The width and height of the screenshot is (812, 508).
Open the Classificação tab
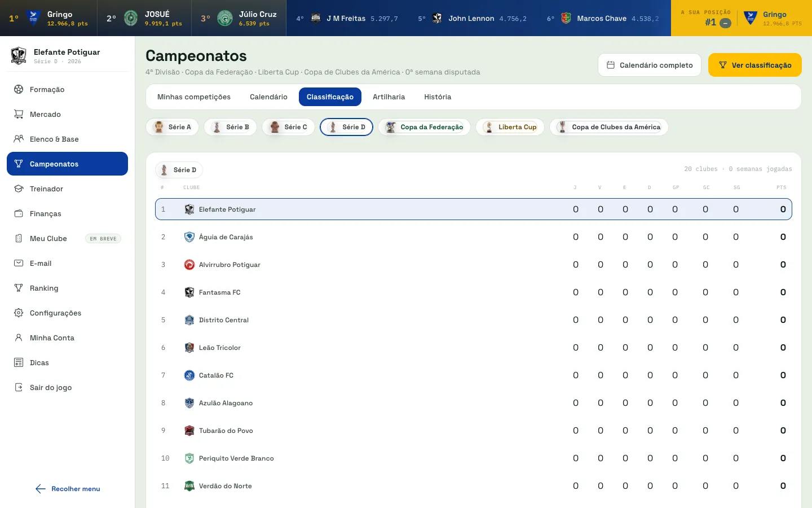coord(330,97)
